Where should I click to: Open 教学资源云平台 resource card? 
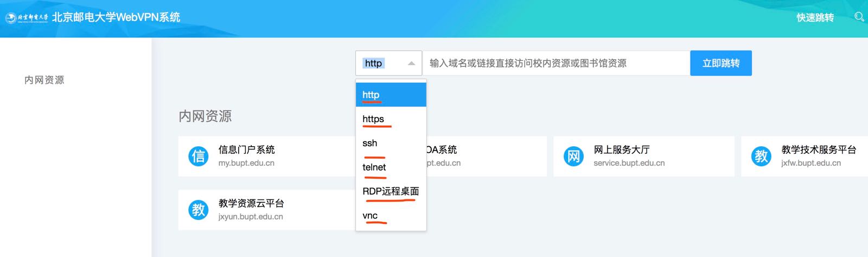point(267,210)
